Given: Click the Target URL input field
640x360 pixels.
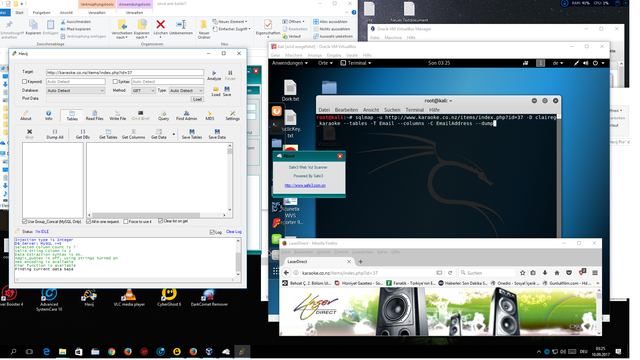Looking at the screenshot, I should click(x=125, y=73).
